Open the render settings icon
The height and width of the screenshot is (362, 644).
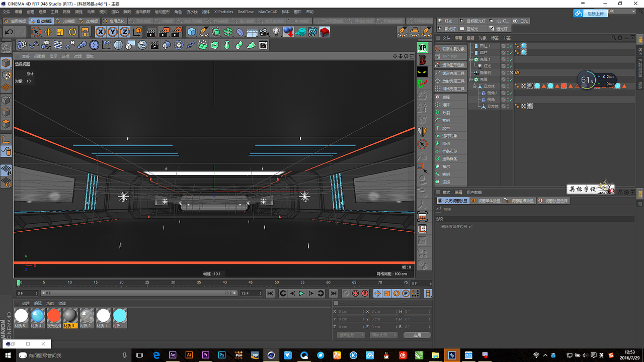[176, 32]
